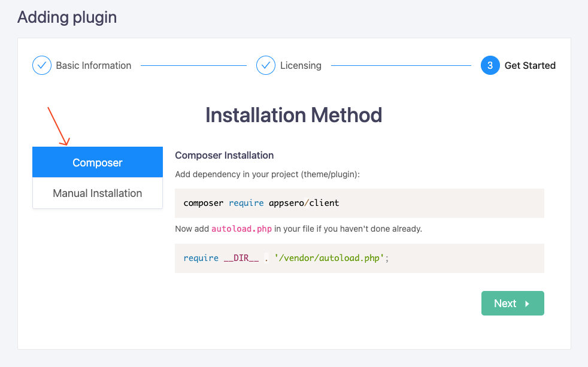The width and height of the screenshot is (588, 367).
Task: Go to the Licensing step label
Action: tap(301, 65)
